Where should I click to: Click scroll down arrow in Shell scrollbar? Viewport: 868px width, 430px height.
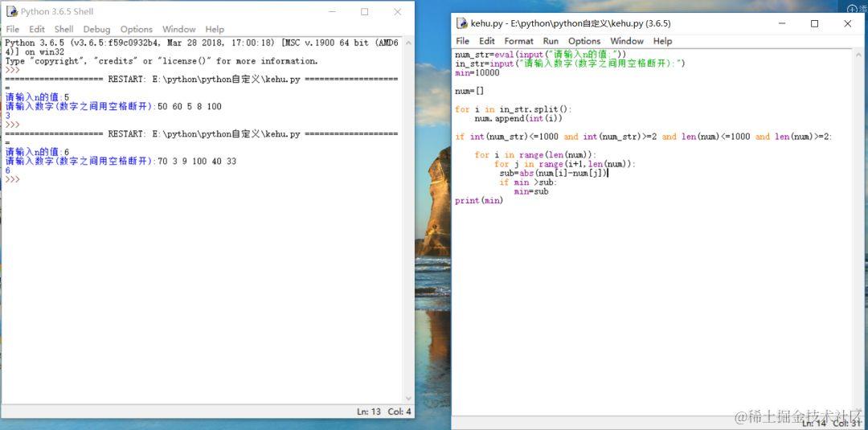pyautogui.click(x=408, y=399)
